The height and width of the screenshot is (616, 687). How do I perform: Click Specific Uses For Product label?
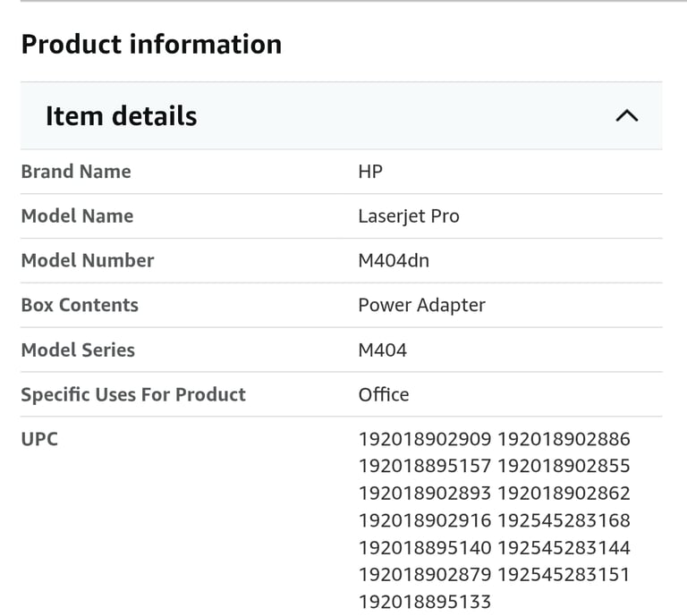(133, 395)
